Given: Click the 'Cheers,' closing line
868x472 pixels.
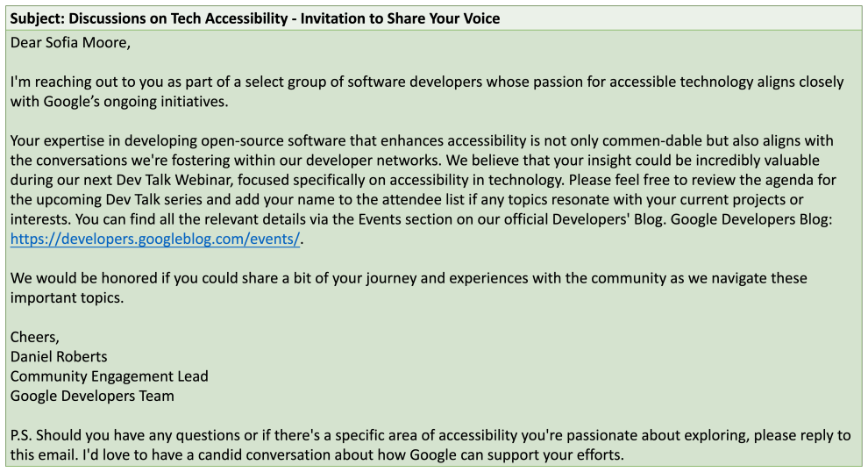Looking at the screenshot, I should [x=34, y=338].
